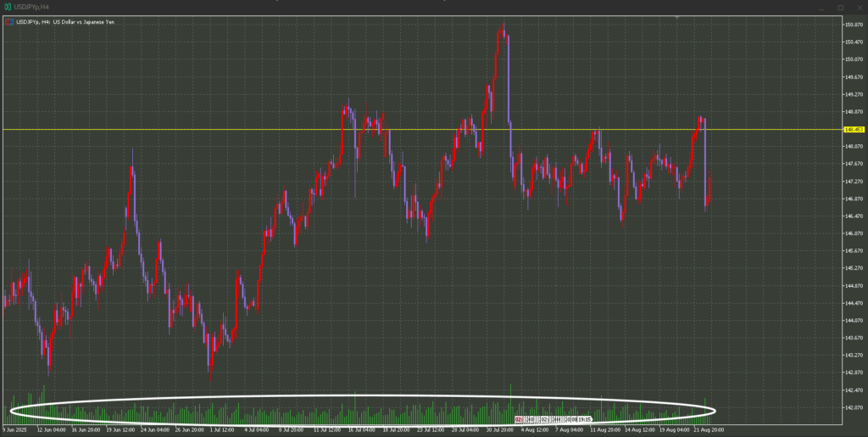The width and height of the screenshot is (868, 437).
Task: Click the small chart symbol icon beside USDJPYp,H4
Action: [x=8, y=21]
